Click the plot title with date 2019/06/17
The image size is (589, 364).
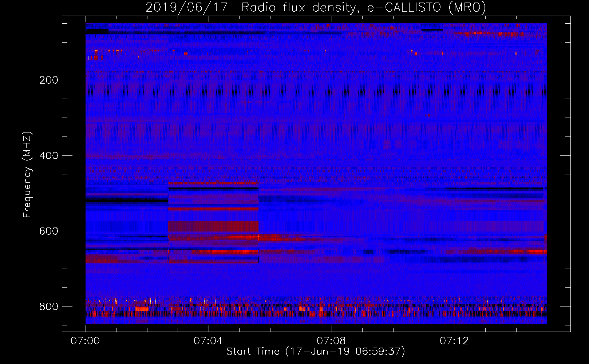click(x=316, y=7)
